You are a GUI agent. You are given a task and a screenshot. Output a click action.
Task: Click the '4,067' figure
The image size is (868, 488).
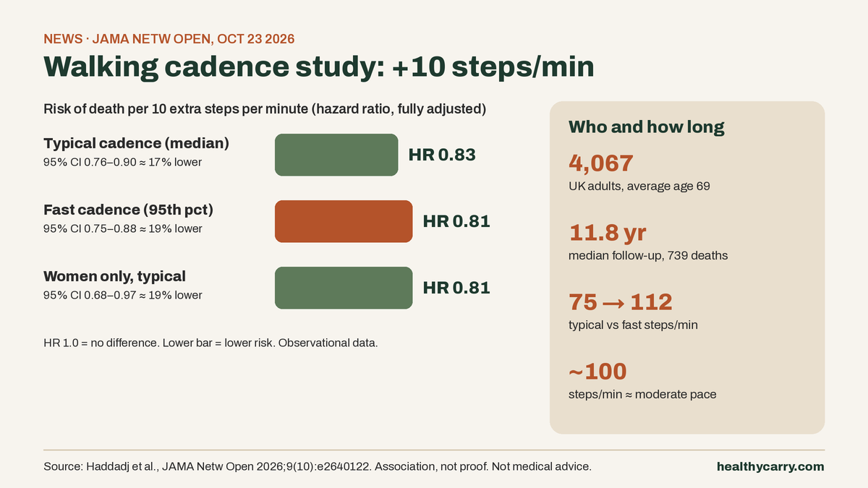pos(601,163)
